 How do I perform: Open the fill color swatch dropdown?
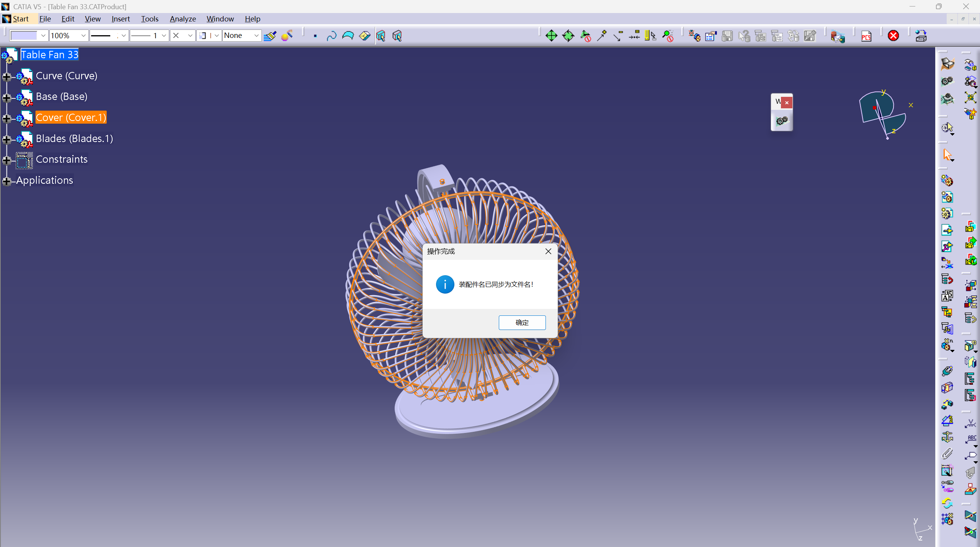[x=43, y=36]
